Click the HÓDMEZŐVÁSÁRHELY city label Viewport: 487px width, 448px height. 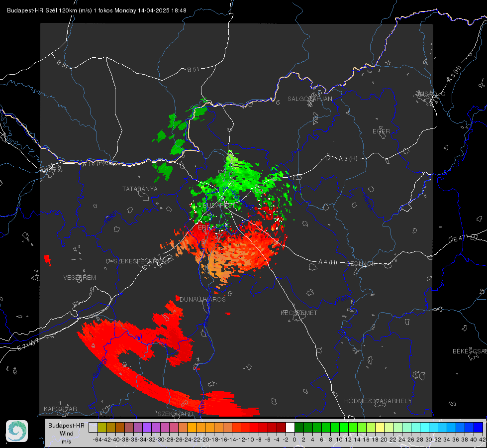378,401
